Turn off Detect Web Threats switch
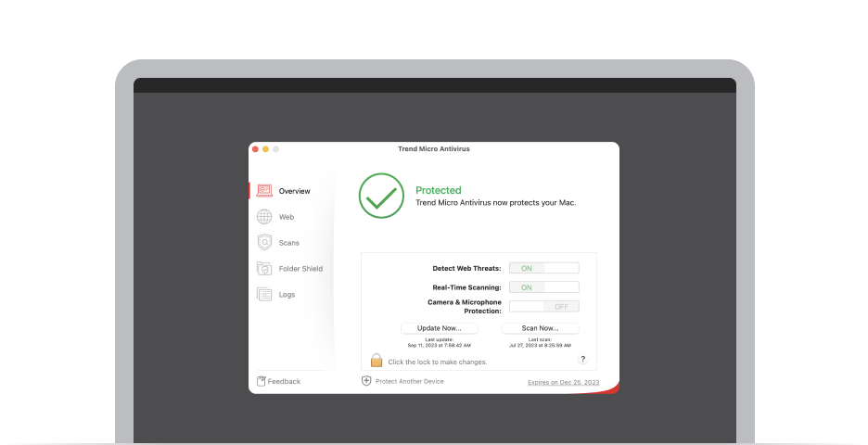 pyautogui.click(x=544, y=268)
